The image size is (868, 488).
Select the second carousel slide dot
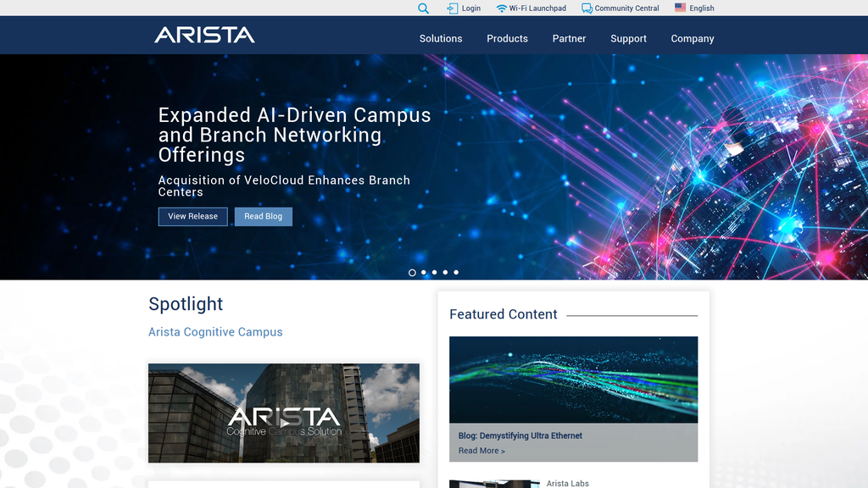[424, 272]
